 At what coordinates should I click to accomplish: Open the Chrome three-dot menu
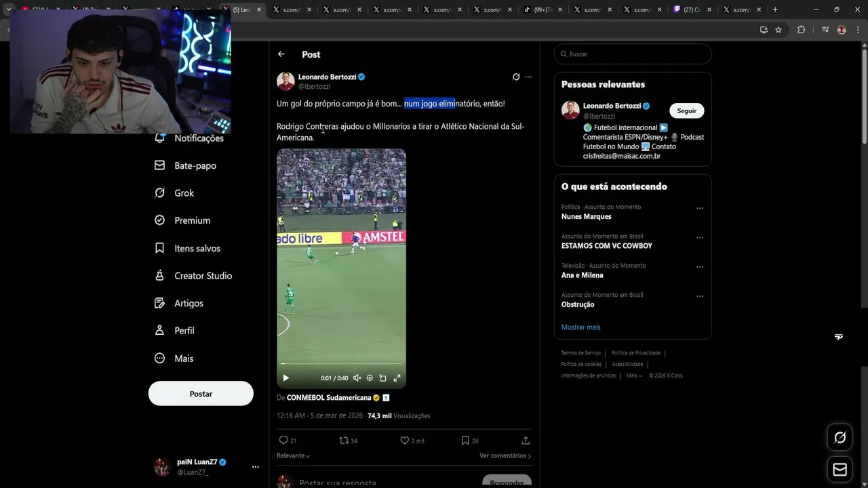point(858,30)
